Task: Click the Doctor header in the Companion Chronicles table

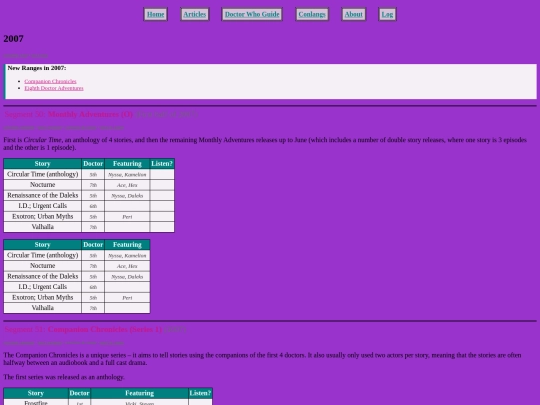Action: click(x=79, y=393)
